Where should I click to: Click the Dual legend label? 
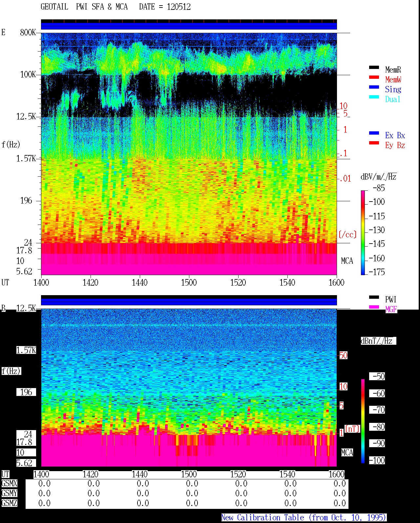click(x=393, y=99)
